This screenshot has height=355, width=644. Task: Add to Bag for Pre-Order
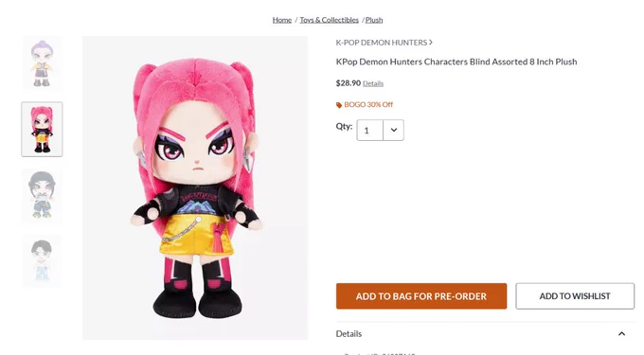point(421,296)
